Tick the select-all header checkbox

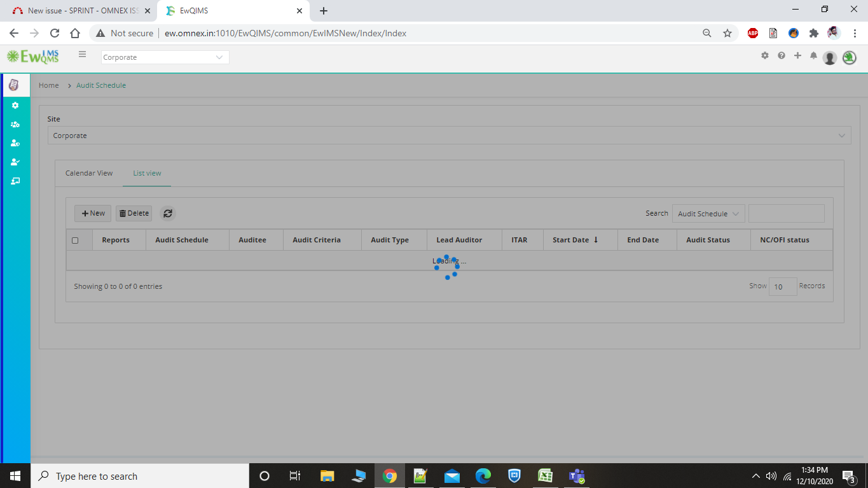tap(75, 241)
